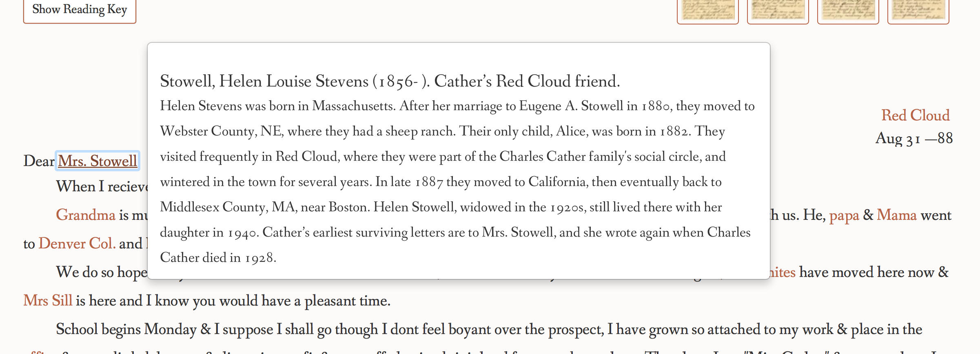
Task: Open the Mama person annotation
Action: [x=897, y=215]
